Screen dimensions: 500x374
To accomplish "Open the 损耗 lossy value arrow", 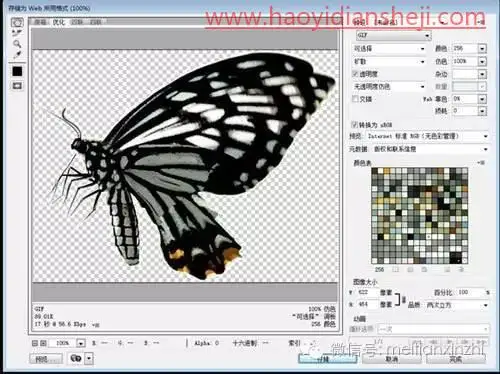I will pyautogui.click(x=482, y=111).
